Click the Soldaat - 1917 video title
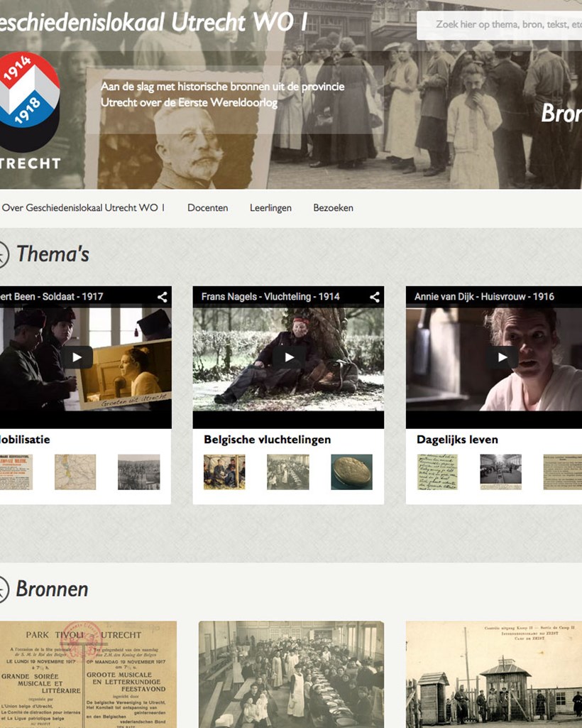 point(52,297)
